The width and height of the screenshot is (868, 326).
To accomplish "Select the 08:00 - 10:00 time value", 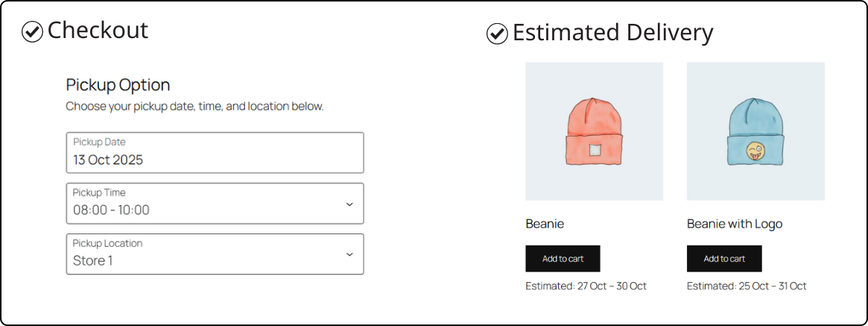I will tap(111, 210).
